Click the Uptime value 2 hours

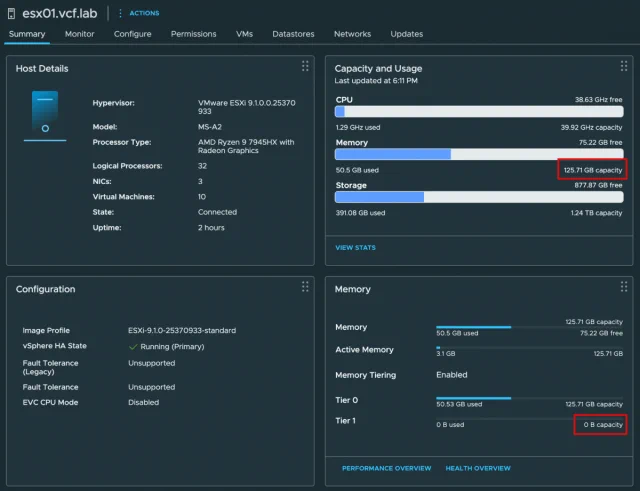[x=211, y=228]
